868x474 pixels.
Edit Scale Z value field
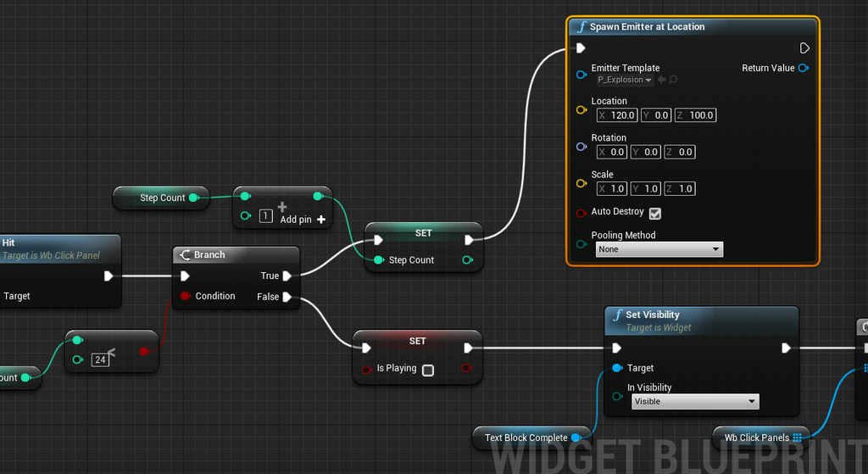click(x=680, y=188)
